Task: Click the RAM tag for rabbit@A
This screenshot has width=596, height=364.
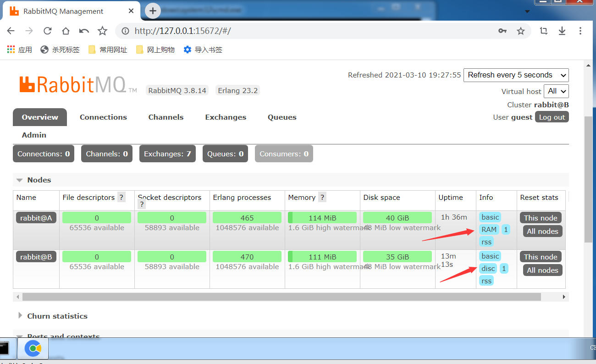Action: point(489,229)
